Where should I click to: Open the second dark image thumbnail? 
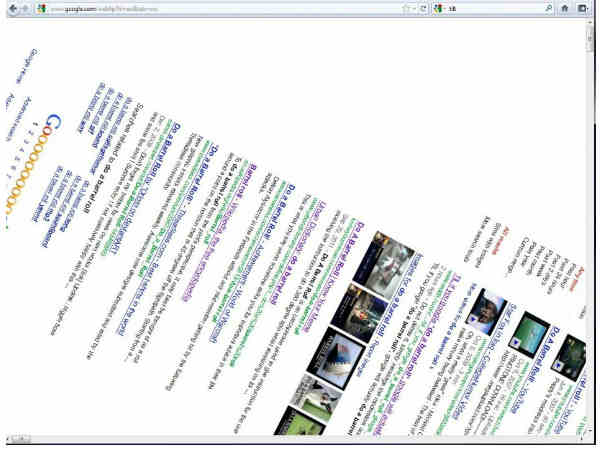pos(360,312)
